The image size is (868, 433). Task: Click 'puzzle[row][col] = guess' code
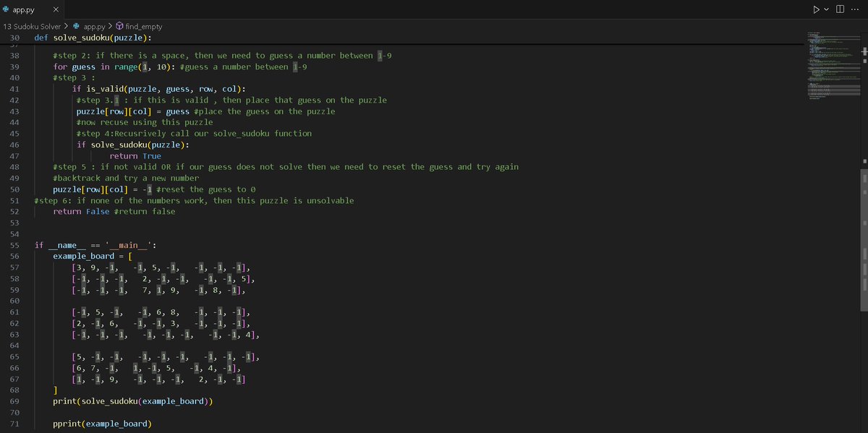[133, 111]
